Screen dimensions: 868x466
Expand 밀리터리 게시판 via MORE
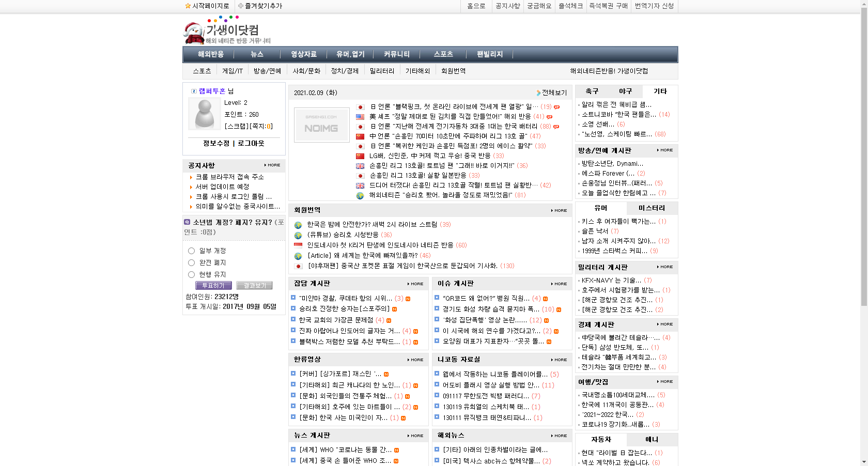[x=665, y=267]
